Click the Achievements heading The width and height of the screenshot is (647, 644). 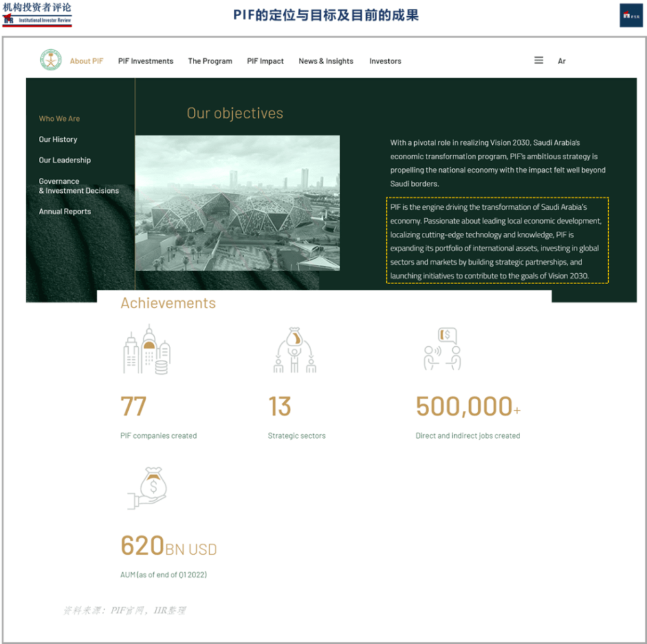point(168,303)
